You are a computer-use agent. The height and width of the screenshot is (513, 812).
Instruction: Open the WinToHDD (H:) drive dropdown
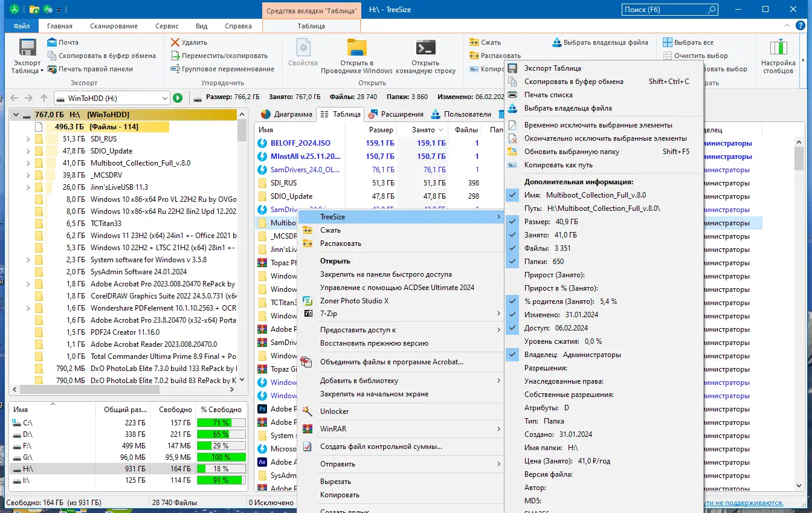165,98
